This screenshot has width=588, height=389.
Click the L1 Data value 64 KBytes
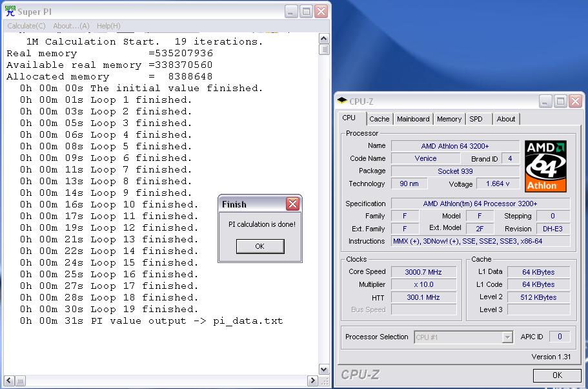pos(538,272)
